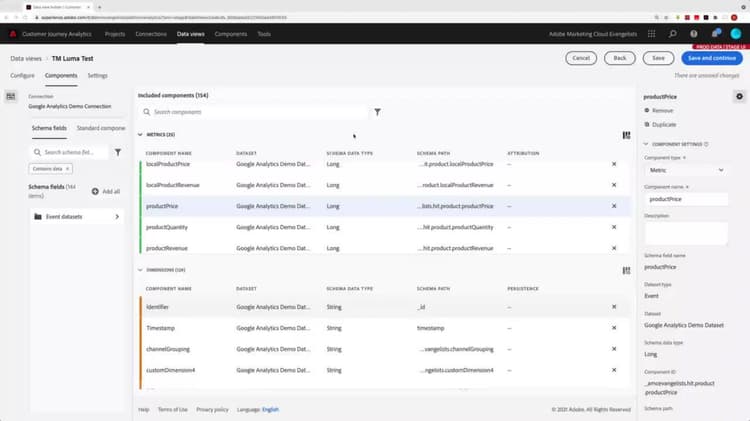
Task: Click the Event datasets folder icon
Action: tap(38, 217)
